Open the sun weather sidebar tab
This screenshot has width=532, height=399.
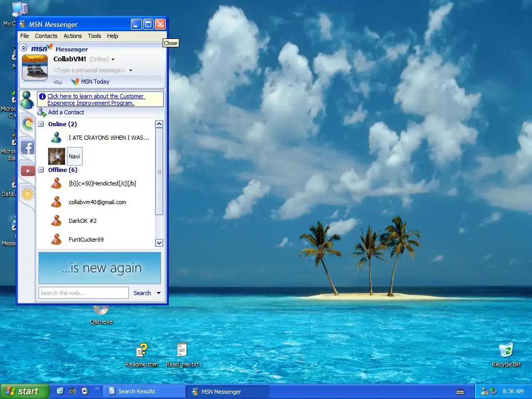click(x=28, y=194)
